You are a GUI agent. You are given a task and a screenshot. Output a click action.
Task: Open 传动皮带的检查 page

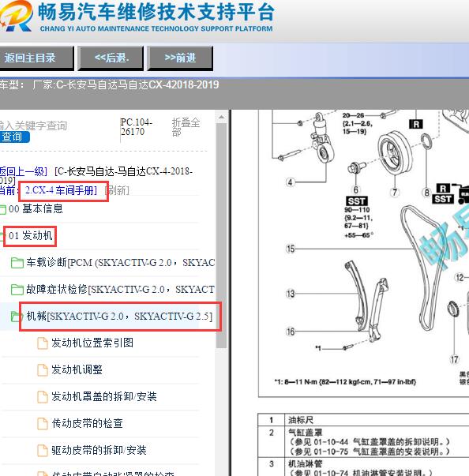click(87, 423)
